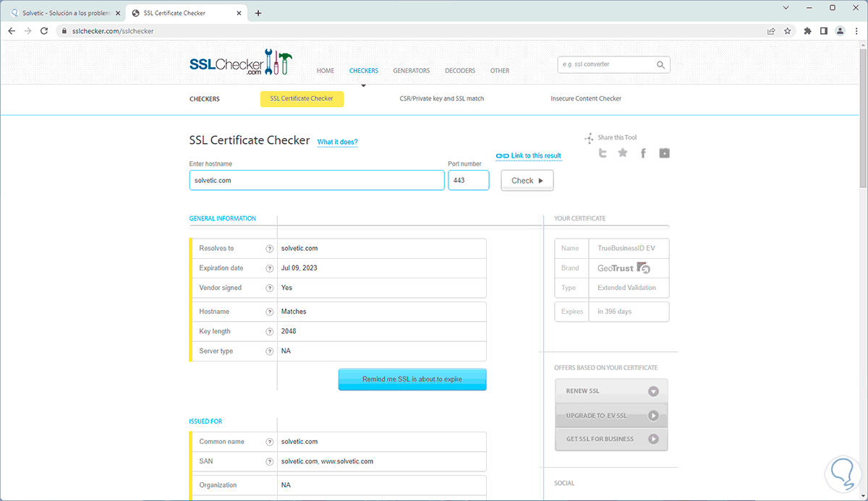
Task: Click the share page icon in the address bar
Action: tap(771, 31)
